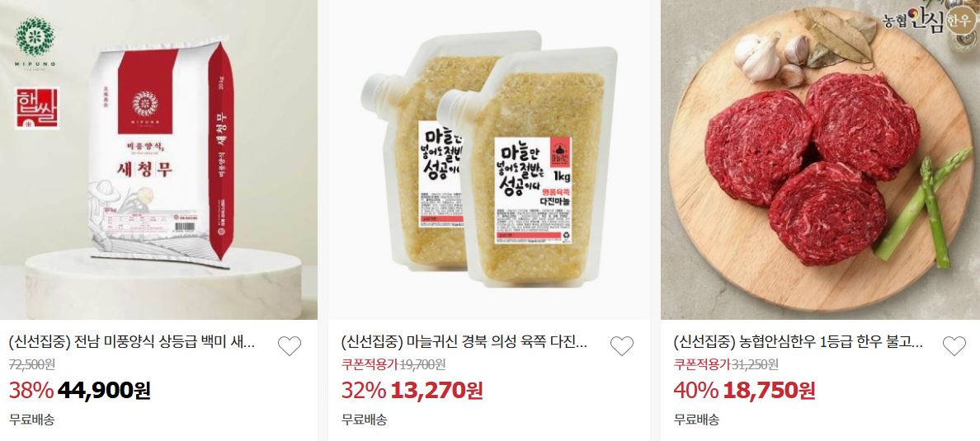Image resolution: width=980 pixels, height=441 pixels.
Task: Open the 새청무 rice bag product image
Action: pyautogui.click(x=158, y=160)
